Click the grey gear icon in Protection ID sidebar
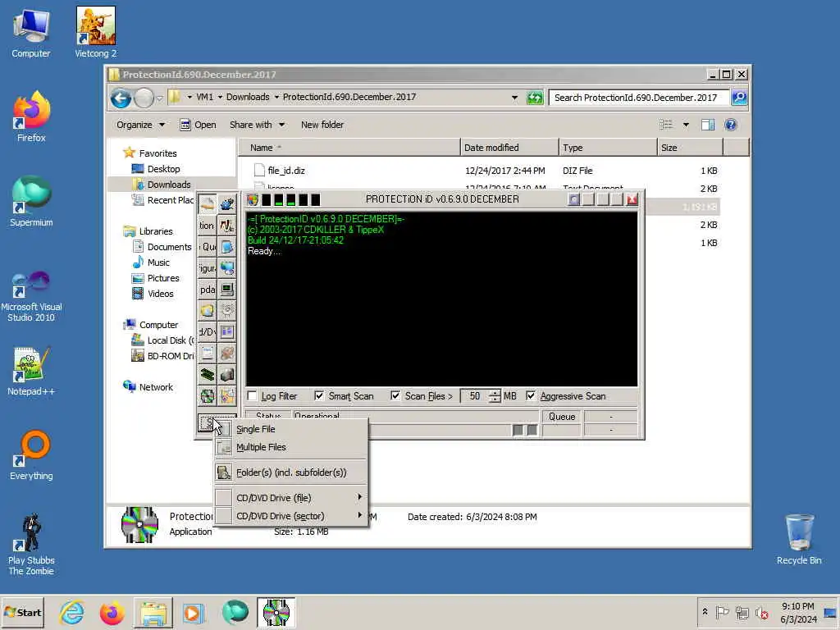The height and width of the screenshot is (630, 840). [227, 310]
